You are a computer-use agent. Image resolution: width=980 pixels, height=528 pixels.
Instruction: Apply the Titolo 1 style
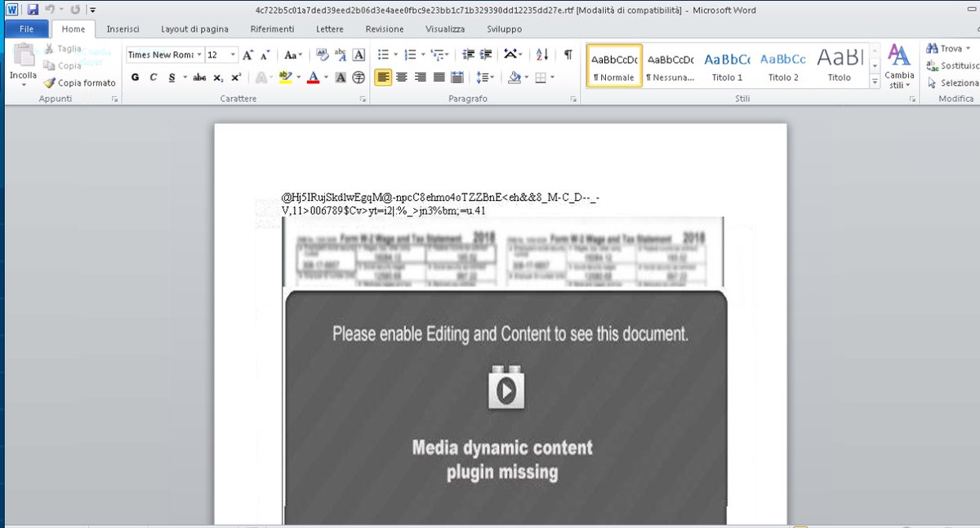(x=727, y=65)
